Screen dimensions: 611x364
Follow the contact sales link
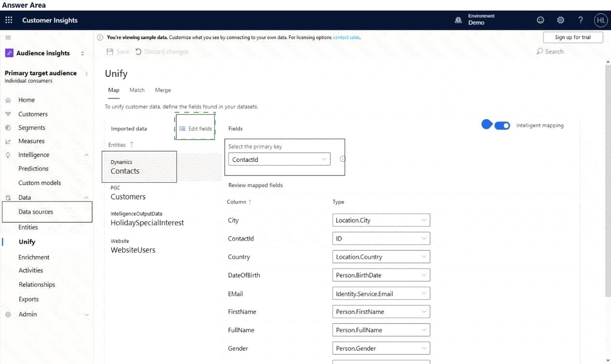click(x=346, y=38)
